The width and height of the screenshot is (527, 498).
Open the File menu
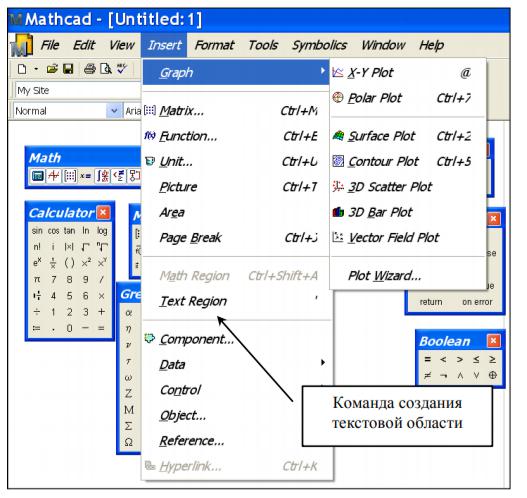[50, 45]
